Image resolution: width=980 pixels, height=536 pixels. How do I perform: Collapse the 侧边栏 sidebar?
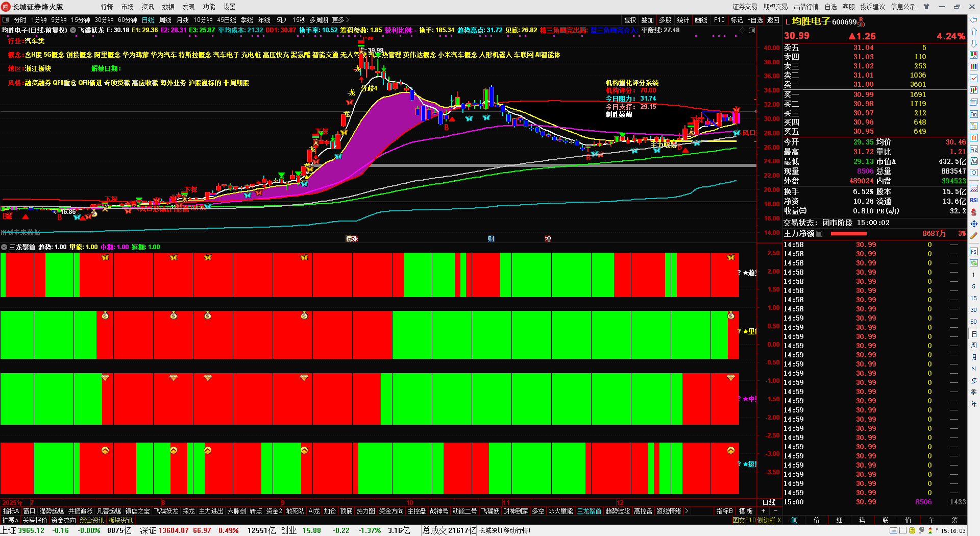769,520
